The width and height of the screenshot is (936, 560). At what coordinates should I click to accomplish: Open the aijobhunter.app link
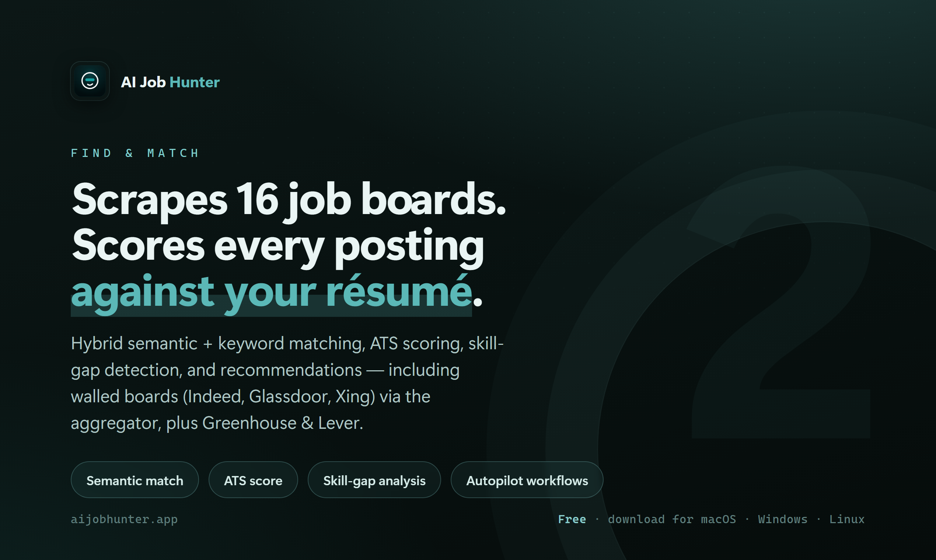(x=124, y=519)
